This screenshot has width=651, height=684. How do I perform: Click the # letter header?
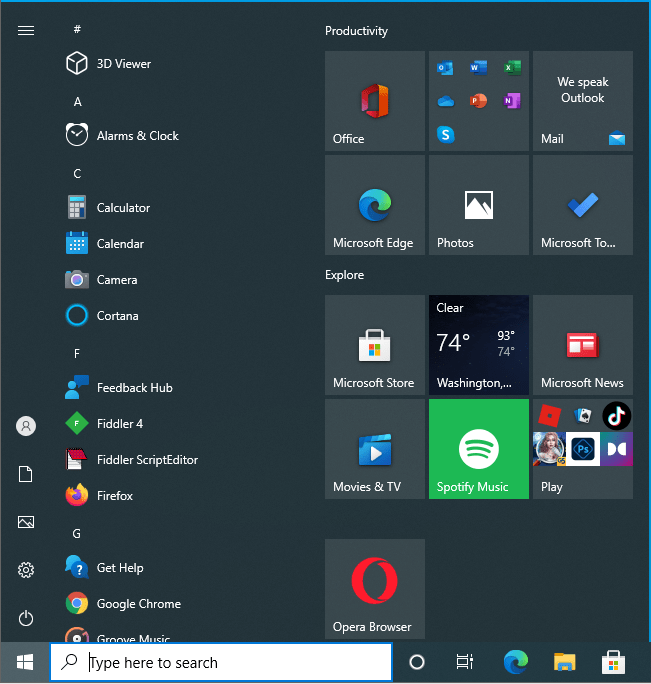coord(77,29)
